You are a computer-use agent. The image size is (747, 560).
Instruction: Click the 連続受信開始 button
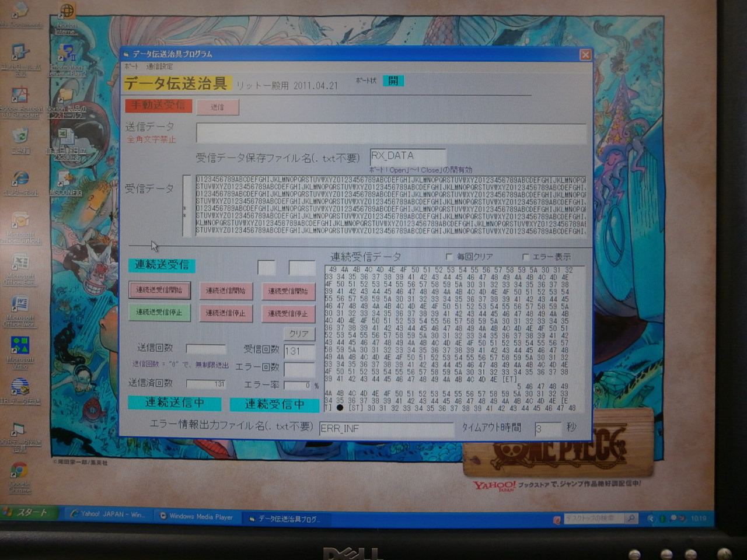(x=288, y=290)
